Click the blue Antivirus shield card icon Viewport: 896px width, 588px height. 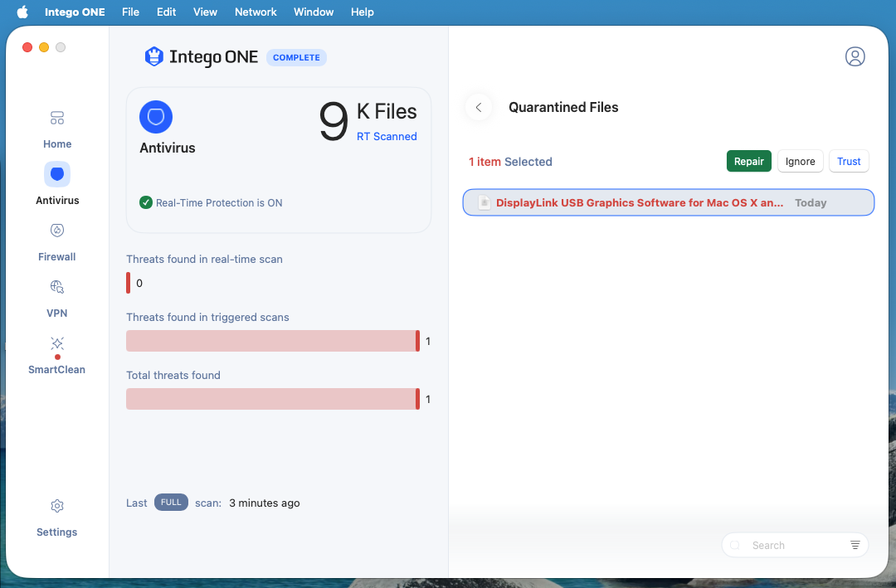click(x=156, y=117)
